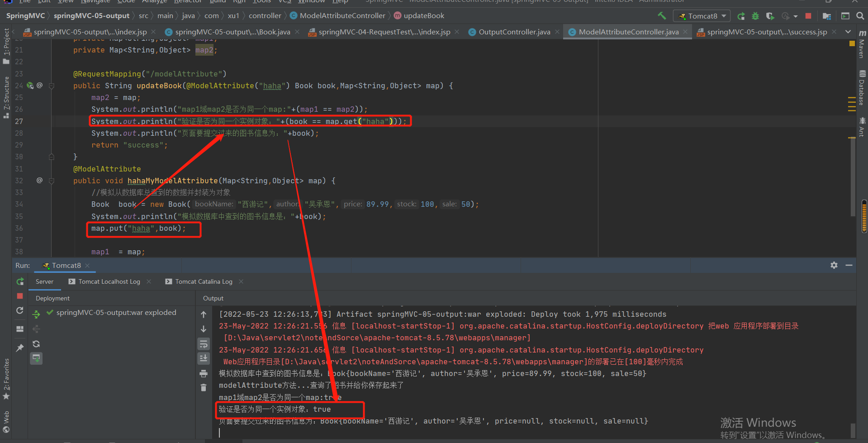Click springMVC-05-output breadcrumb

click(x=92, y=16)
